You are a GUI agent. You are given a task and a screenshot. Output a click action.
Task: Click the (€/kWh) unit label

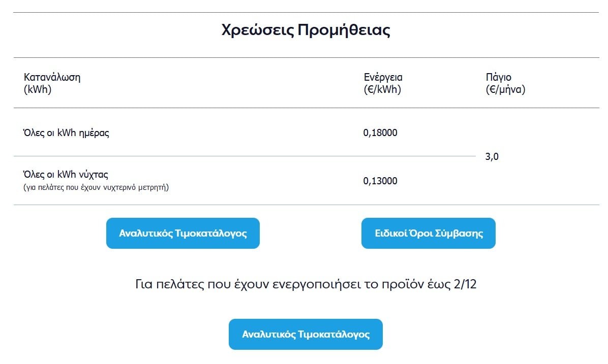pos(382,89)
